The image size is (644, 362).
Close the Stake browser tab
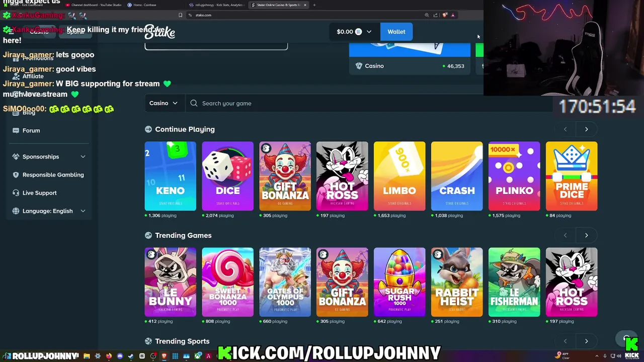(x=305, y=5)
